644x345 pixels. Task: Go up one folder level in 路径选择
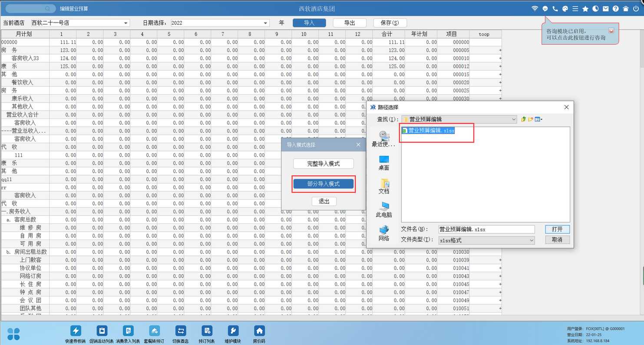(524, 119)
